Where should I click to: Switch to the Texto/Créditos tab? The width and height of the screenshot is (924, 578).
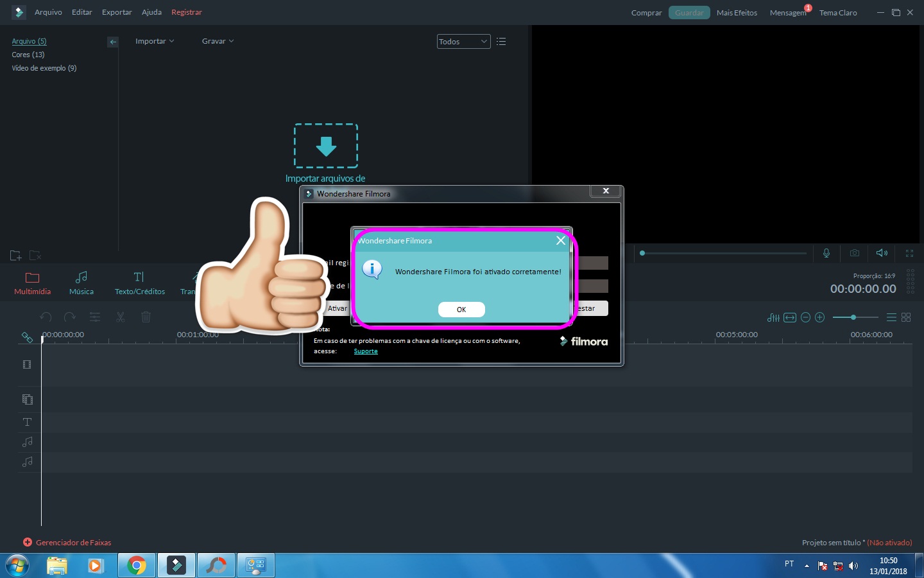140,283
